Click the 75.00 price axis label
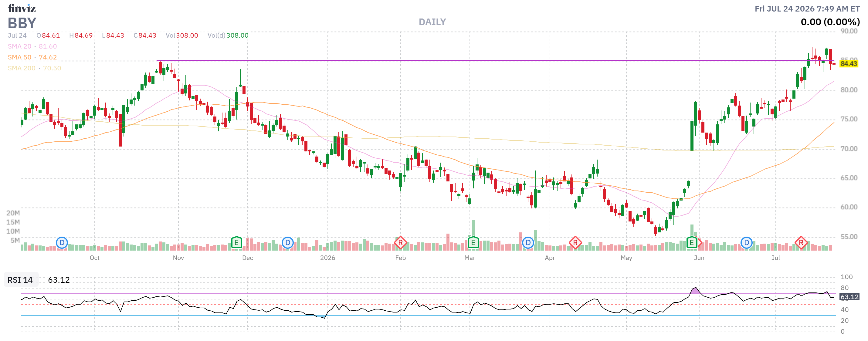Viewport: 868px width, 341px height. pos(849,119)
